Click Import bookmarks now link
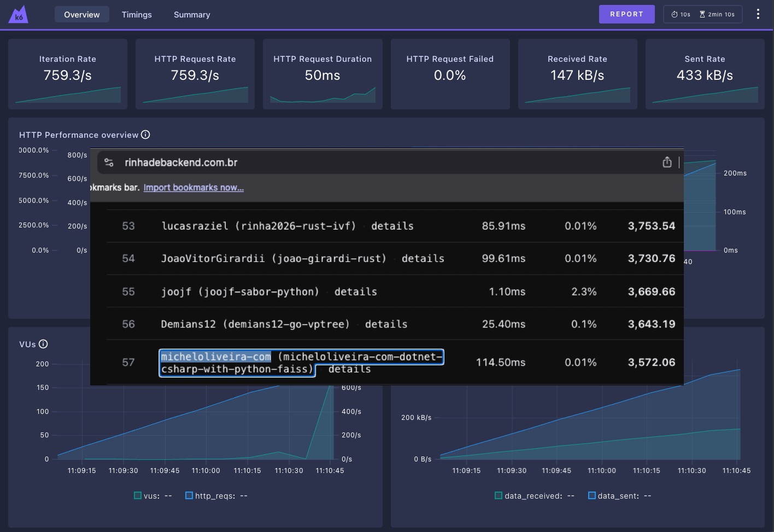 click(193, 188)
